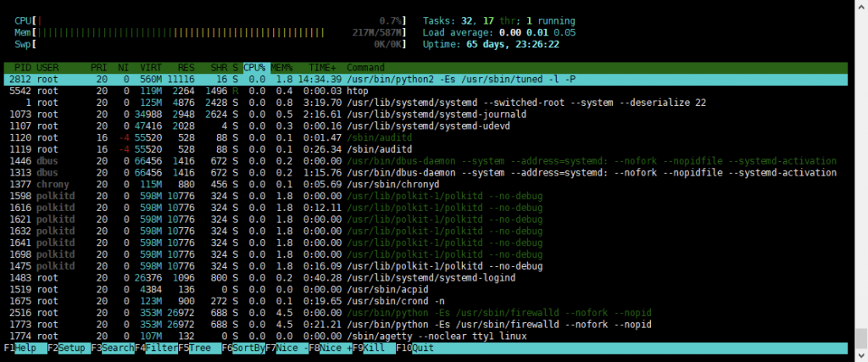Click the highlighted CPU% column header
The height and width of the screenshot is (362, 868).
[255, 68]
